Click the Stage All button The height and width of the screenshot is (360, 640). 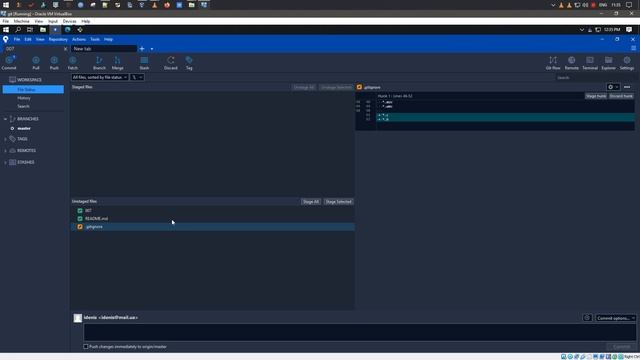coord(311,202)
